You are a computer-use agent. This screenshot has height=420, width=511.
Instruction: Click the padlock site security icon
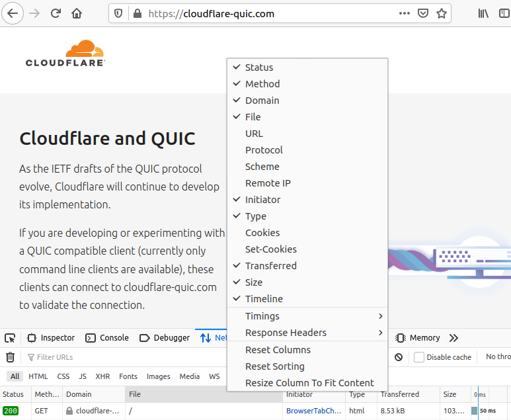(138, 13)
